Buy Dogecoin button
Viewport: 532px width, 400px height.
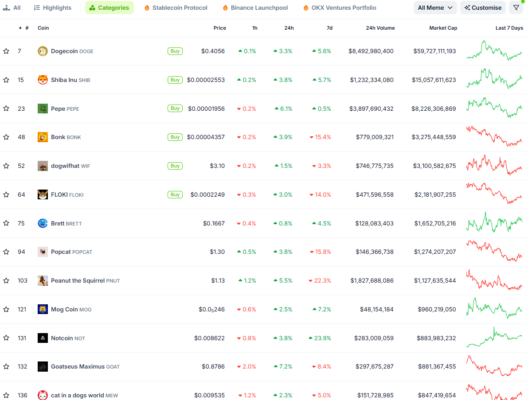[x=175, y=51]
